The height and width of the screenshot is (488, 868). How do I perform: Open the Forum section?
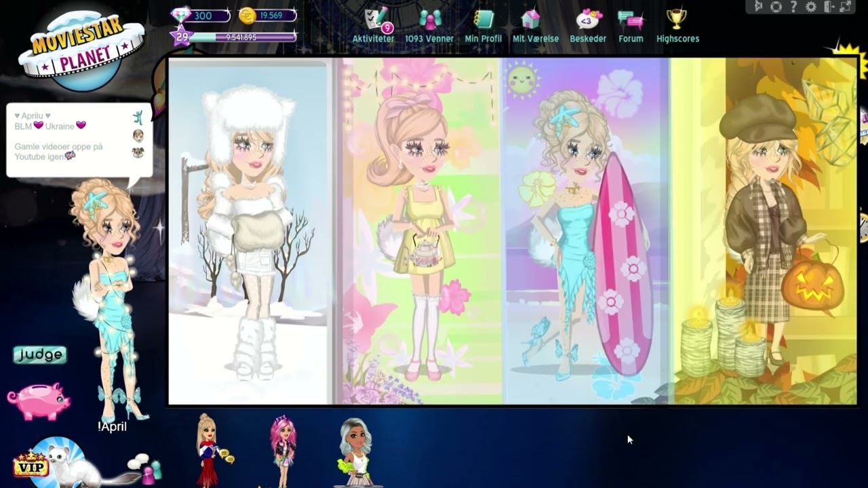click(x=631, y=26)
